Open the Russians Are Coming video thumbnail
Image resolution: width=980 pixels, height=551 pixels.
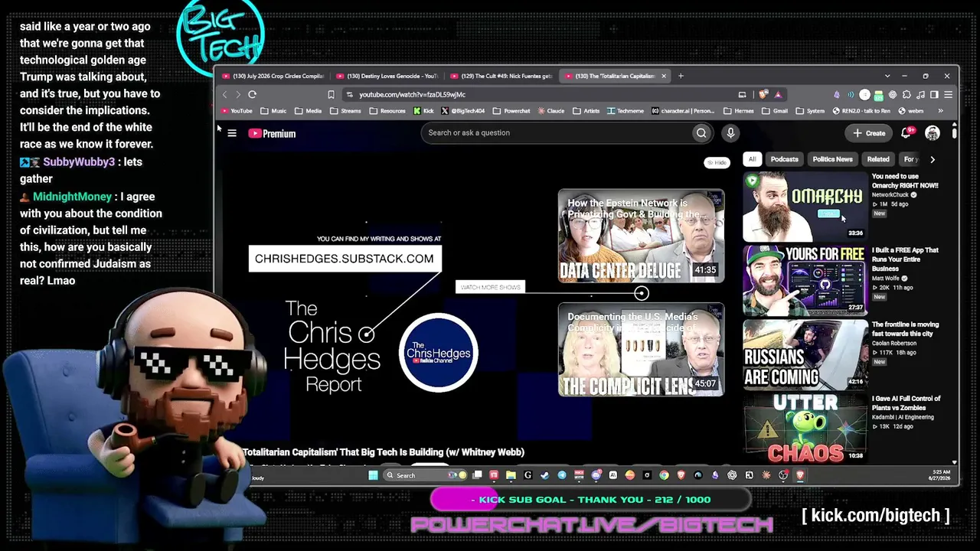click(x=805, y=354)
